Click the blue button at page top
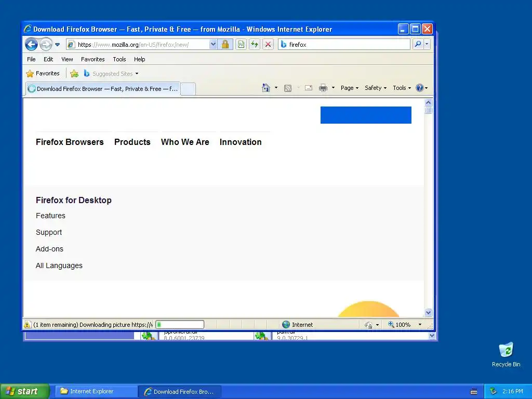Viewport: 532px width, 399px height. 366,115
